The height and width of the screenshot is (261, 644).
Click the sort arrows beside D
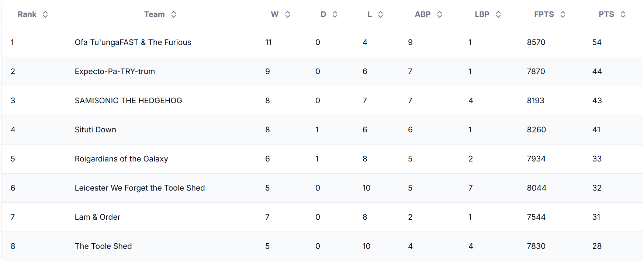point(335,14)
